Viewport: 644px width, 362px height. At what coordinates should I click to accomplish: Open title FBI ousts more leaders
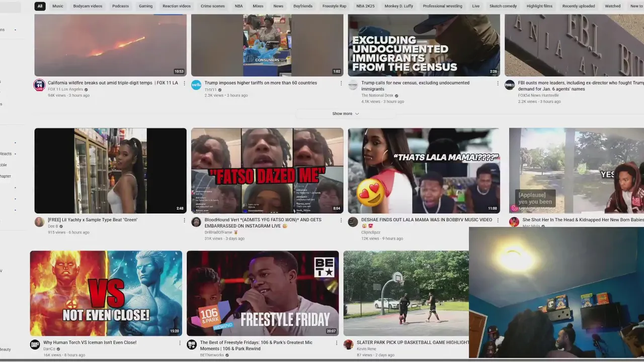(x=581, y=86)
